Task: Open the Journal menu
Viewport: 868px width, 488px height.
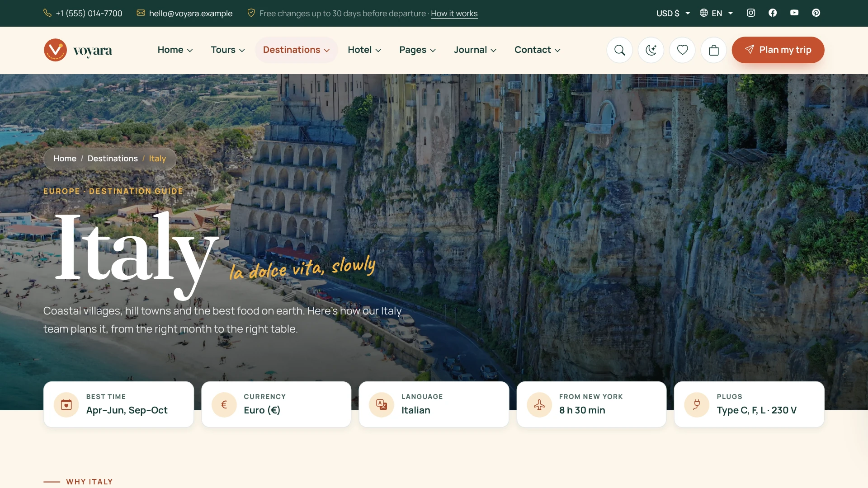Action: click(475, 50)
